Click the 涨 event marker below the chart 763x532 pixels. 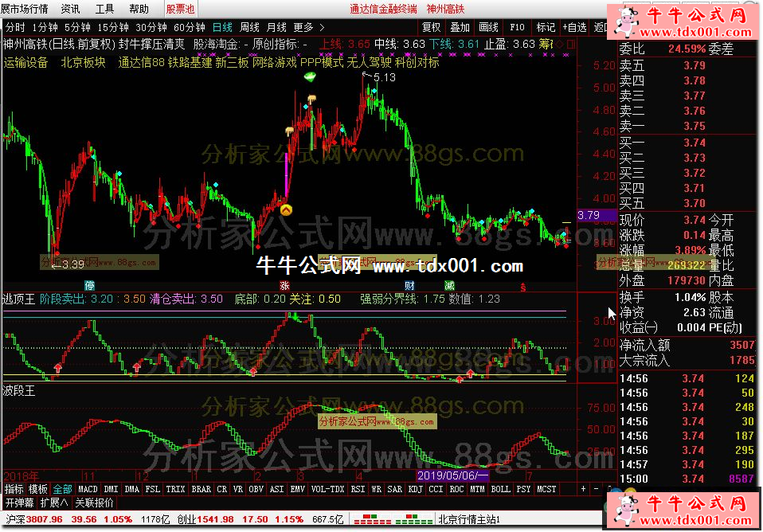point(284,286)
